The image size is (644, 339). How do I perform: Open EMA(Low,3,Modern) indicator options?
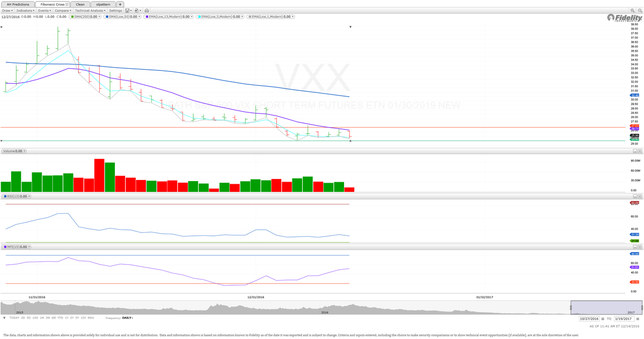[x=242, y=17]
